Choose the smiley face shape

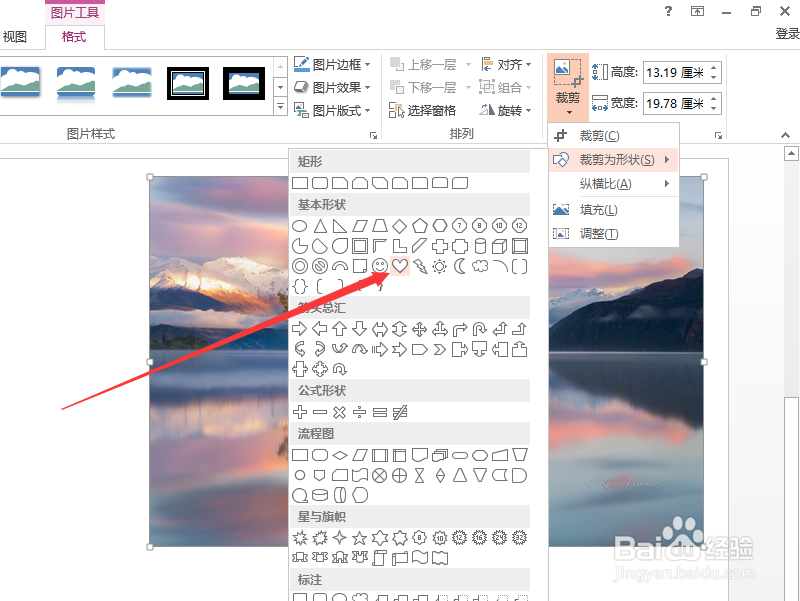point(380,266)
